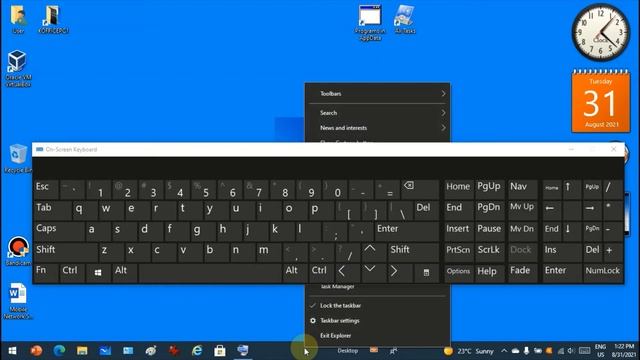Click the Tab key
Viewport: 640px width, 360px height.
click(x=52, y=210)
